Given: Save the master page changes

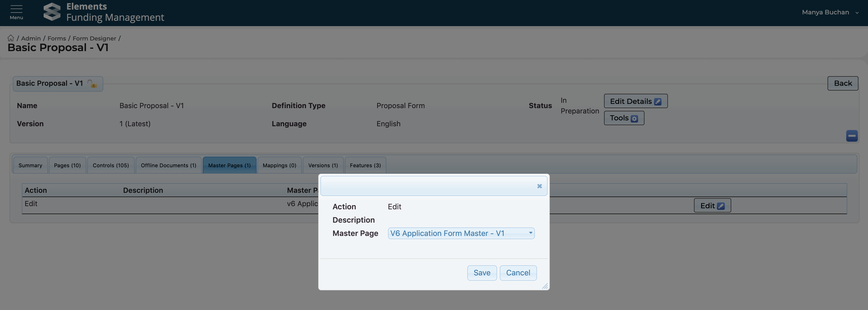Looking at the screenshot, I should point(482,273).
